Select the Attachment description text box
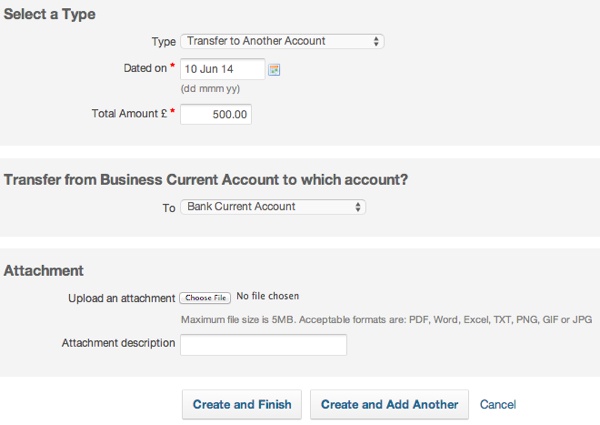Screen dimensions: 600x425 tap(263, 345)
